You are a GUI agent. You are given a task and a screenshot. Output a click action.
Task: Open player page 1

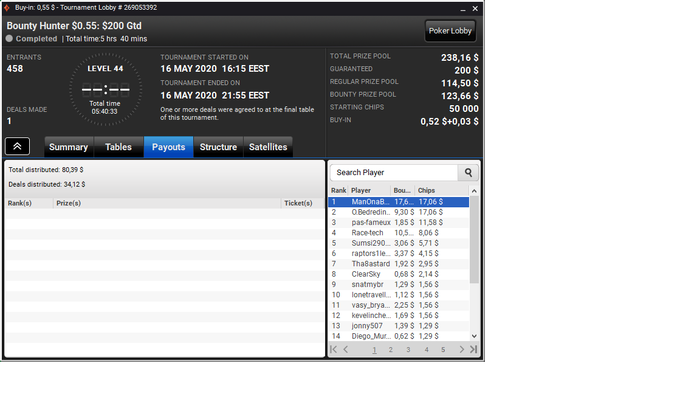(375, 350)
